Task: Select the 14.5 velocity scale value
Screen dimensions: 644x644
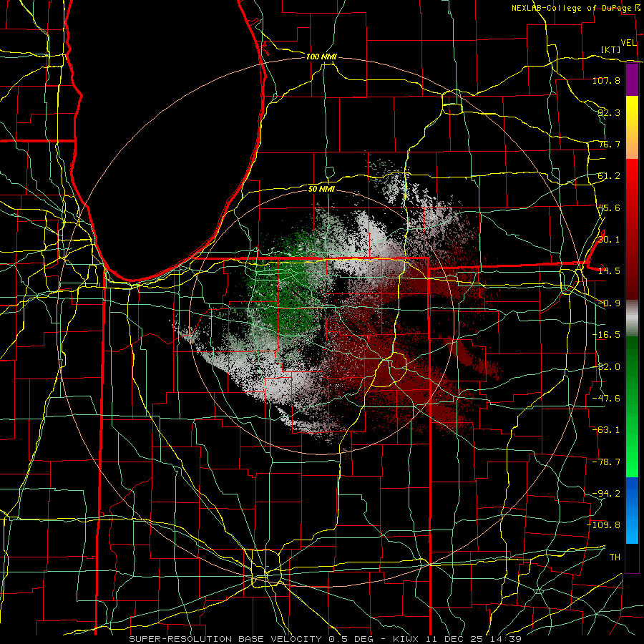Action: coord(609,271)
